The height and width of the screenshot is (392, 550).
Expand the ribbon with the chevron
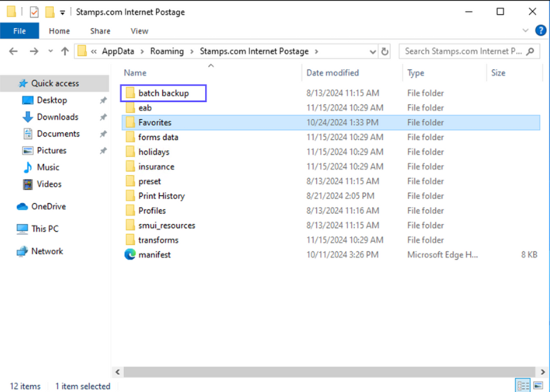pyautogui.click(x=526, y=31)
